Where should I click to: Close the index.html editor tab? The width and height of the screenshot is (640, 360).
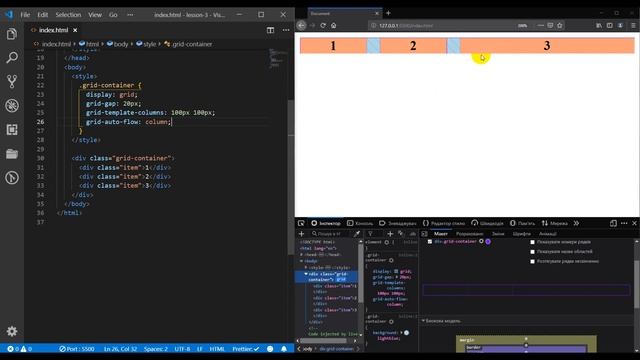[x=75, y=30]
